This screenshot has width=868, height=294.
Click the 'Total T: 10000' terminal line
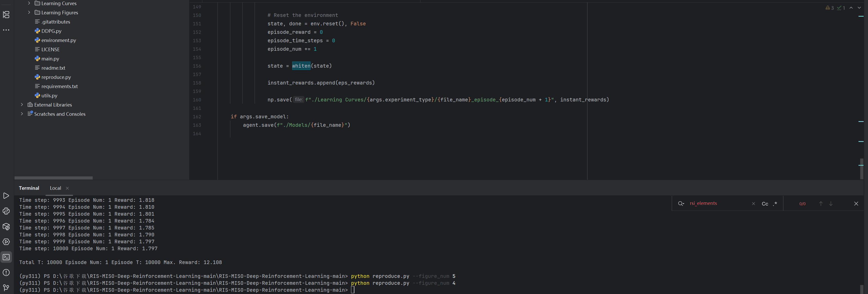120,262
